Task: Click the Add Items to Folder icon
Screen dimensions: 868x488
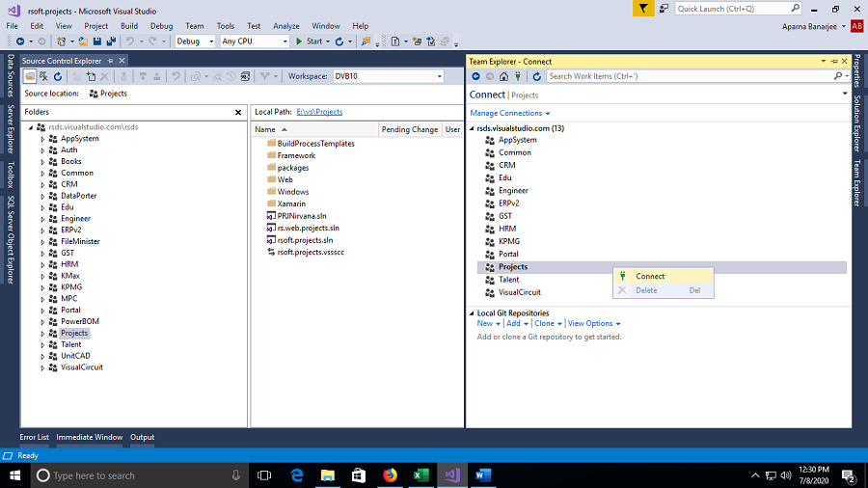Action: pyautogui.click(x=92, y=76)
